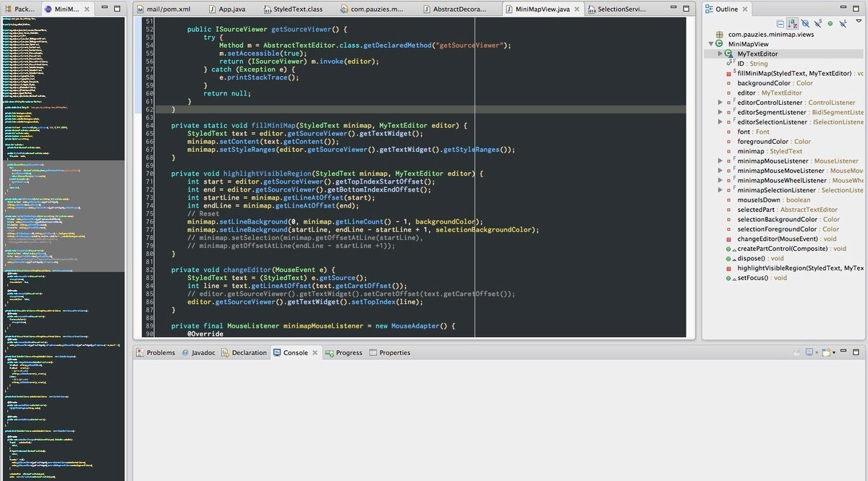Click the return null; line in the editor
This screenshot has width=868, height=481.
pos(227,93)
